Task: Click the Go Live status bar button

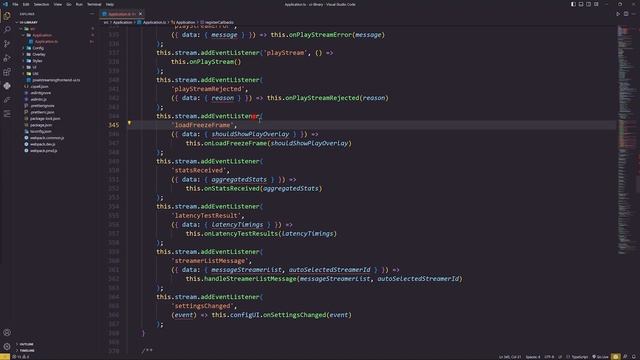Action: [600, 357]
